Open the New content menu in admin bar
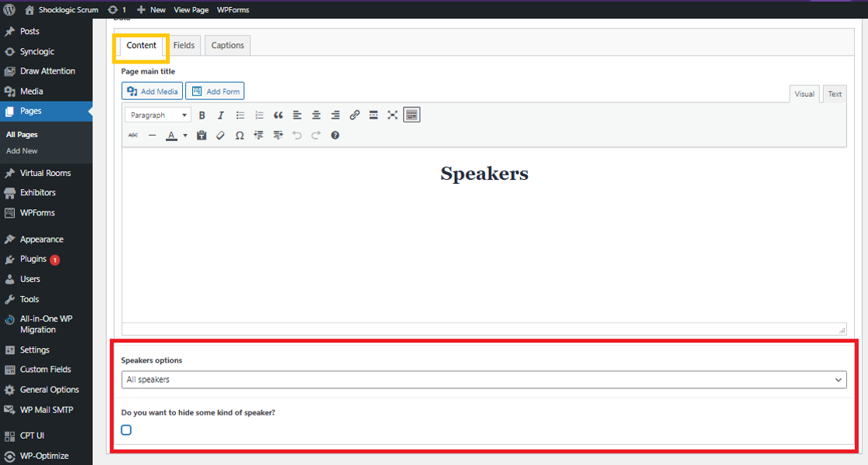The image size is (868, 465). [x=151, y=9]
